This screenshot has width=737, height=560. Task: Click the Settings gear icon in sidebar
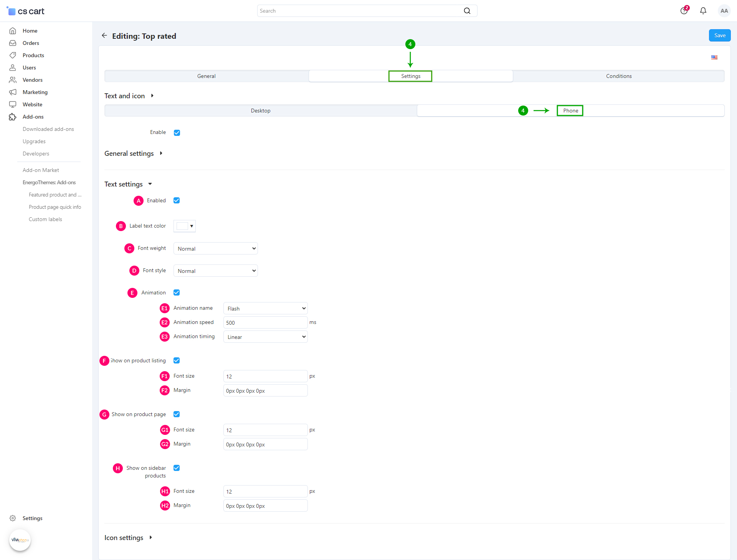(13, 518)
